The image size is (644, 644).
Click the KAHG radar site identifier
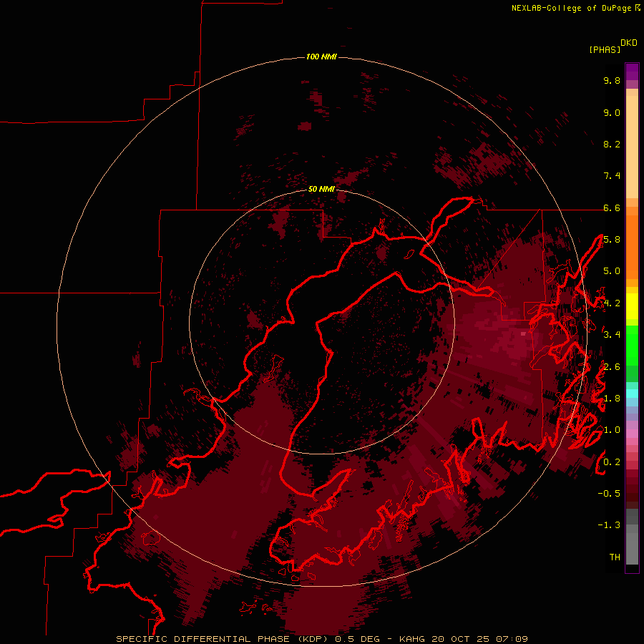413,639
